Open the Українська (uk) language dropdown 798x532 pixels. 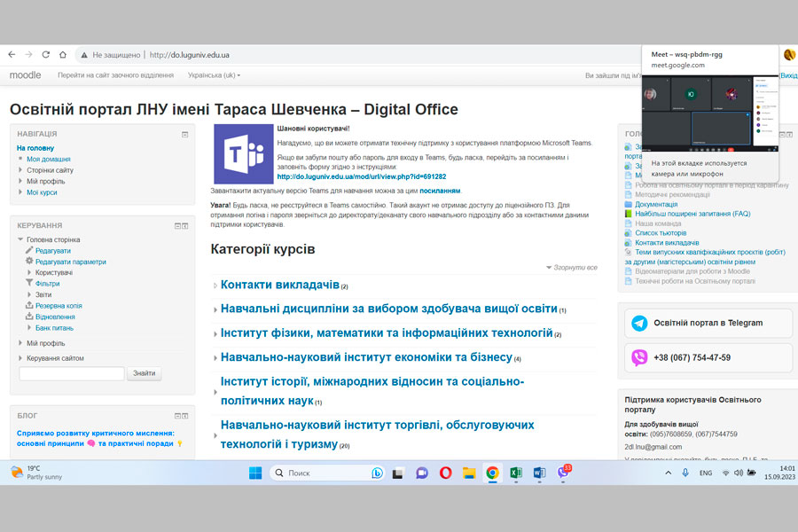click(214, 75)
